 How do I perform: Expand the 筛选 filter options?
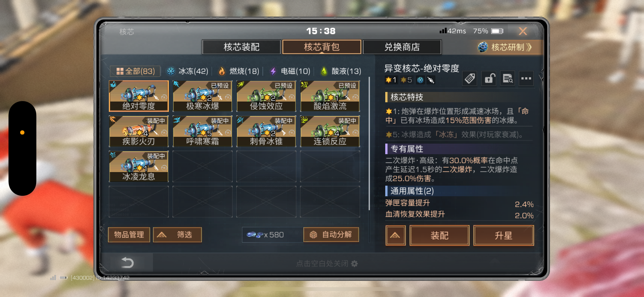tap(177, 235)
